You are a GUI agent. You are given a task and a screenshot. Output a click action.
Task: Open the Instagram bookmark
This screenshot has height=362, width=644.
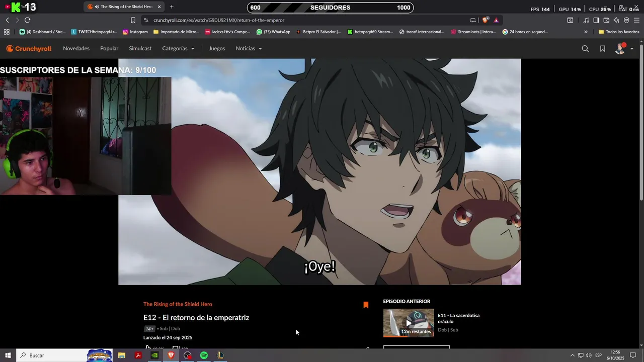click(x=135, y=32)
